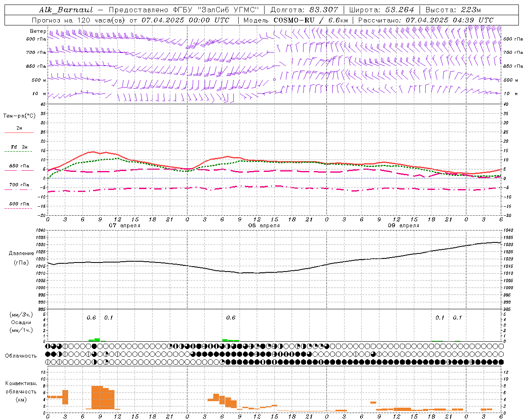The image size is (525, 420).
Task: Click the Конвективн. panel label
Action: (x=21, y=383)
